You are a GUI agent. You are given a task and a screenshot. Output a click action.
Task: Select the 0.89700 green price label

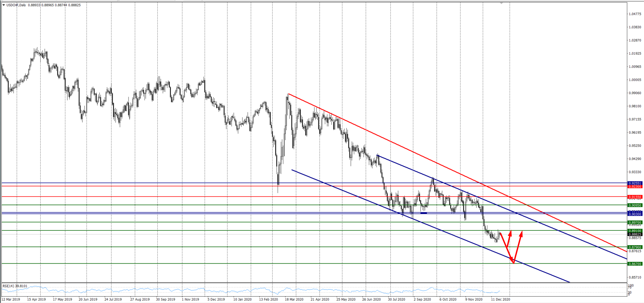tap(635, 222)
